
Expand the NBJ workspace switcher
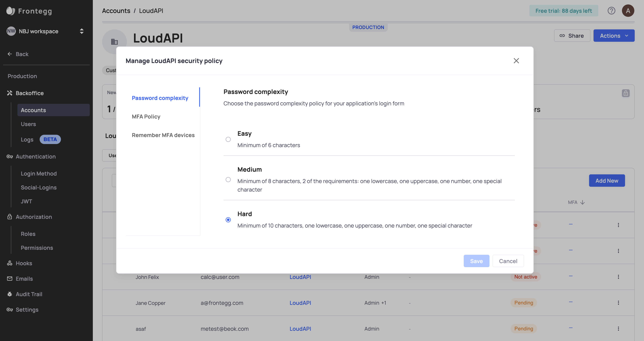[x=81, y=31]
